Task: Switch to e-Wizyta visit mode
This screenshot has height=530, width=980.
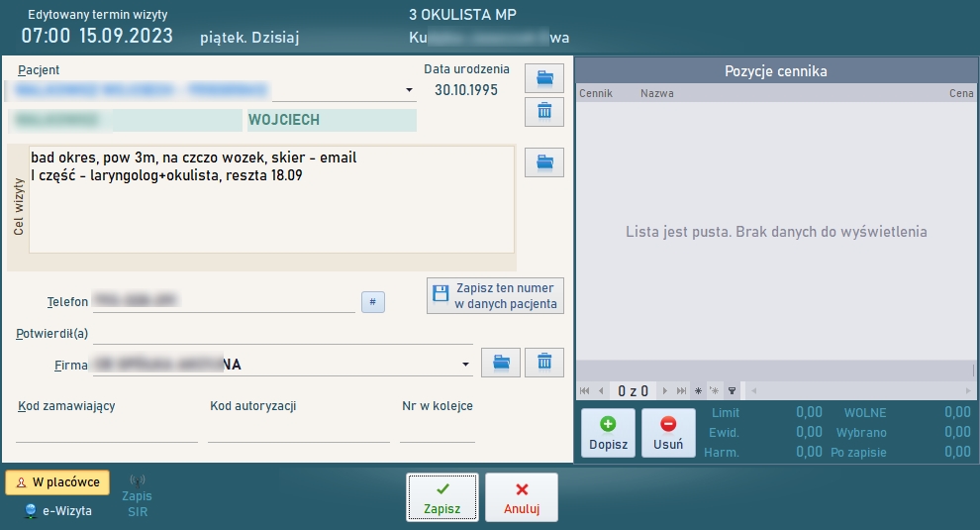Action: pos(58,511)
